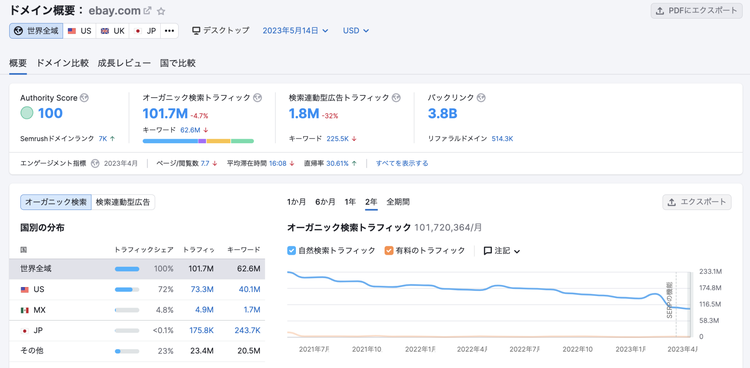Open 62.6M organic keywords link in summary
Image resolution: width=750 pixels, height=368 pixels.
pos(190,130)
